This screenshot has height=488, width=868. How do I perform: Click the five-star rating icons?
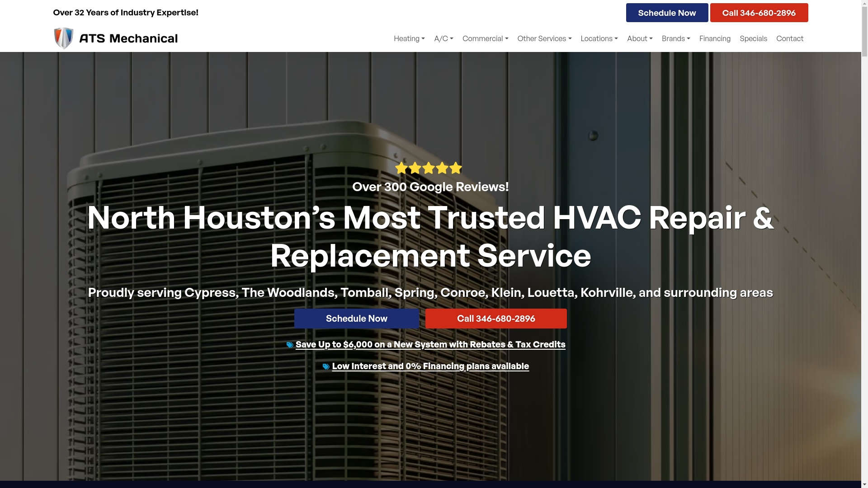(x=429, y=168)
